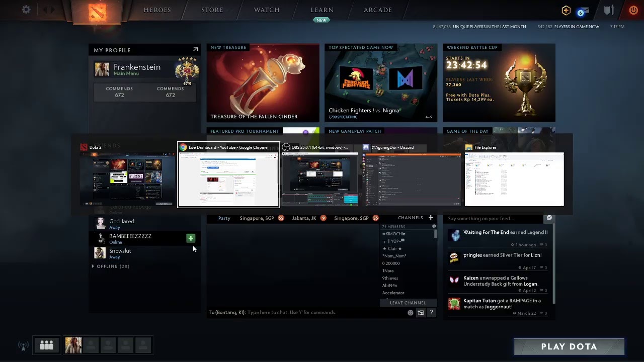Click the Play Dota button
Screen dimensions: 644x362
pyautogui.click(x=569, y=347)
